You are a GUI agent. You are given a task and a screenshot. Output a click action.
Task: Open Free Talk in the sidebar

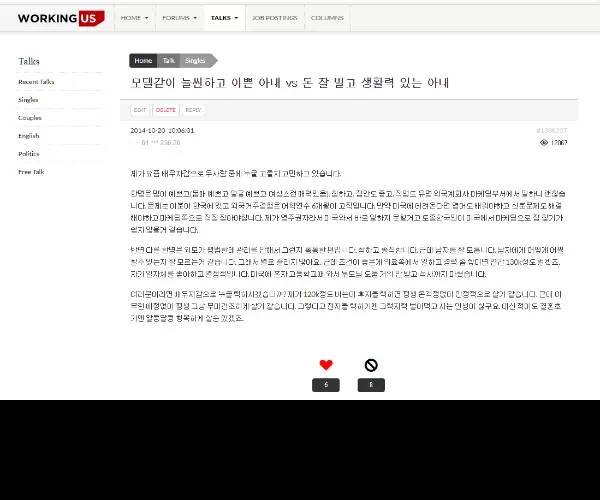[31, 172]
